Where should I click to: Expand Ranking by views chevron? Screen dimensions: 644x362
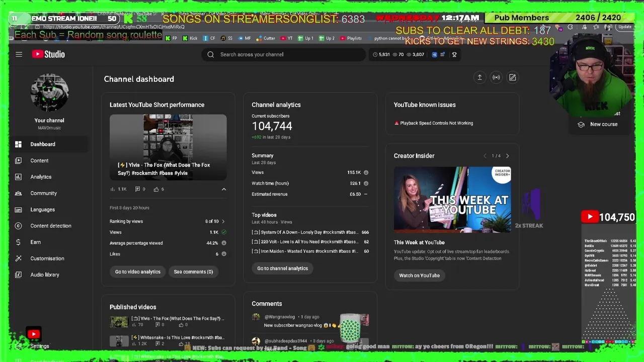[223, 221]
